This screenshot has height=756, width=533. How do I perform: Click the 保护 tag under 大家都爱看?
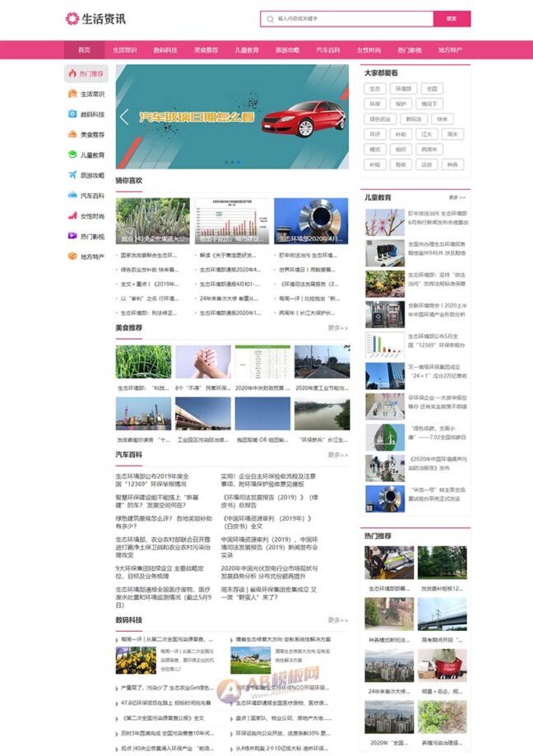(x=401, y=104)
